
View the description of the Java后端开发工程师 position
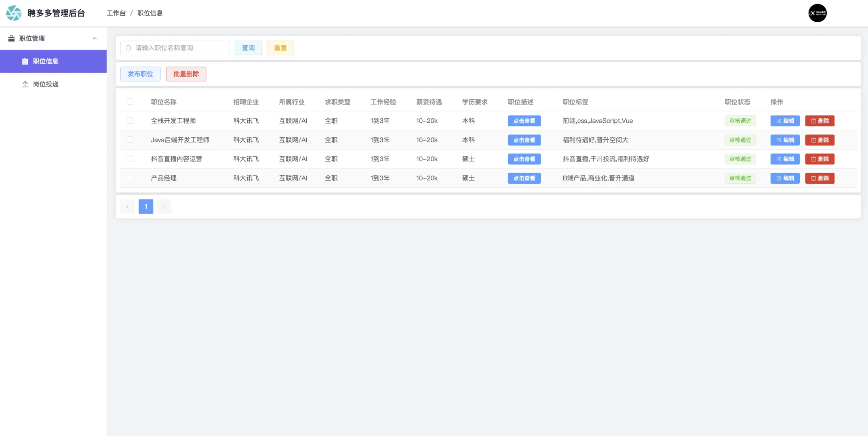pyautogui.click(x=524, y=140)
